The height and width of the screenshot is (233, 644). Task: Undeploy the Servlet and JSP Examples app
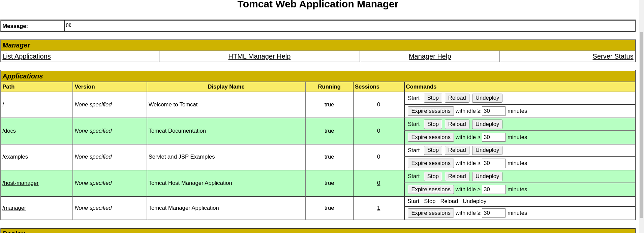pos(487,150)
